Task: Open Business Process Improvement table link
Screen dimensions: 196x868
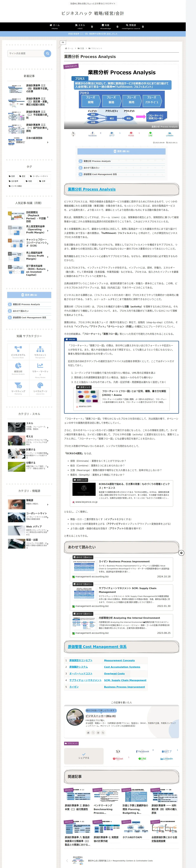Action: click(x=124, y=687)
